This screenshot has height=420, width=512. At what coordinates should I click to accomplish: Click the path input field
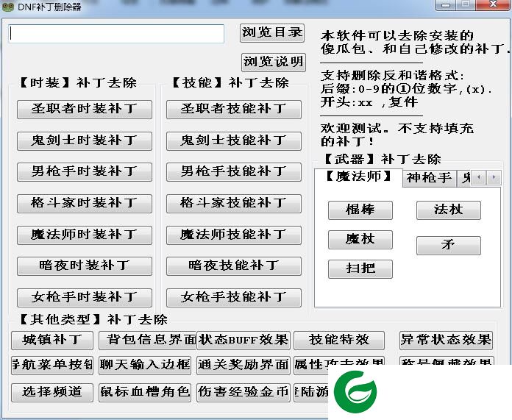[x=116, y=34]
